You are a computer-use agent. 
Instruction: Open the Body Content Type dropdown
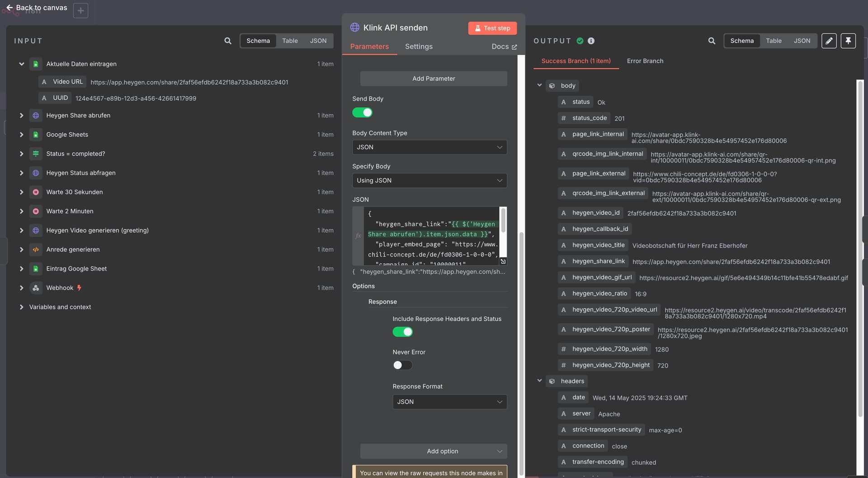(429, 147)
